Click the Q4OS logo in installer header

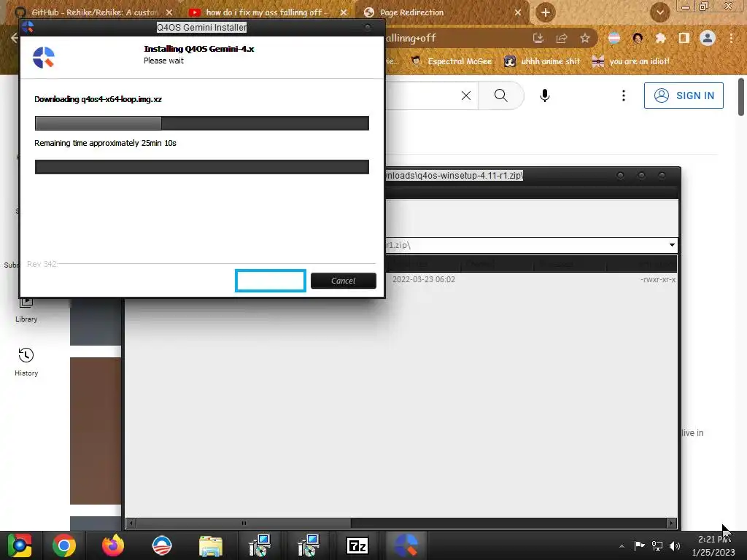(x=43, y=58)
